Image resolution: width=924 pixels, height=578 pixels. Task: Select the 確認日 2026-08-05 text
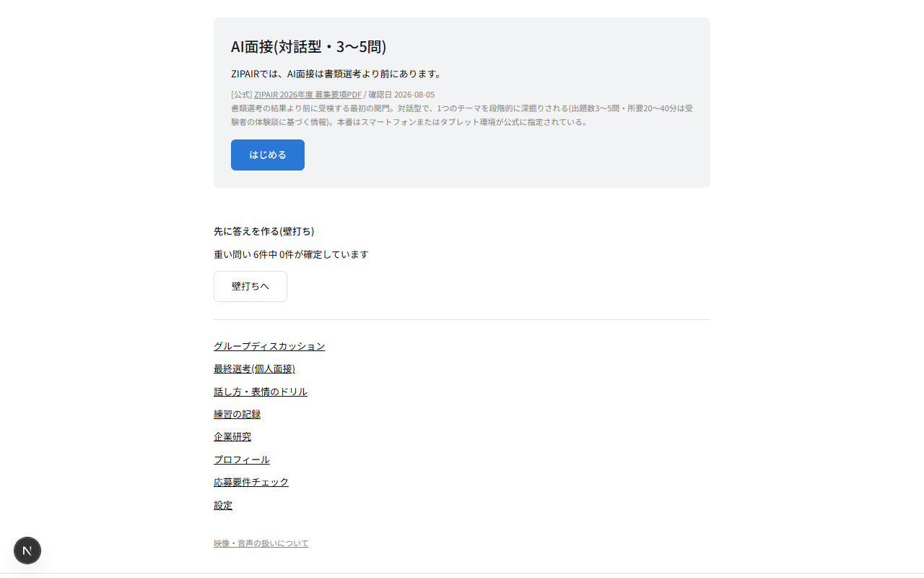[401, 95]
